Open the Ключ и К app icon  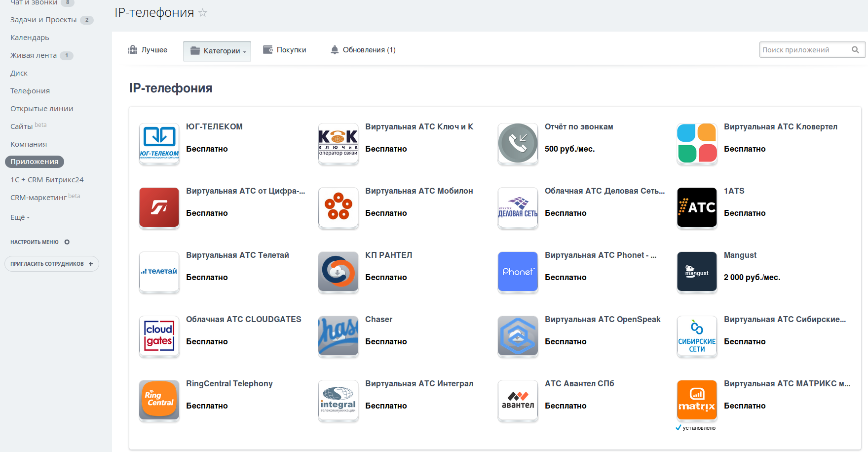click(338, 143)
